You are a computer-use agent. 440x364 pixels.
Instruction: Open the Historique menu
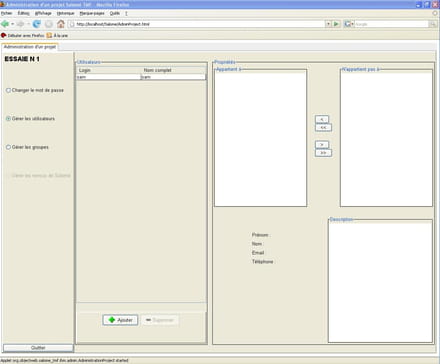click(x=66, y=13)
